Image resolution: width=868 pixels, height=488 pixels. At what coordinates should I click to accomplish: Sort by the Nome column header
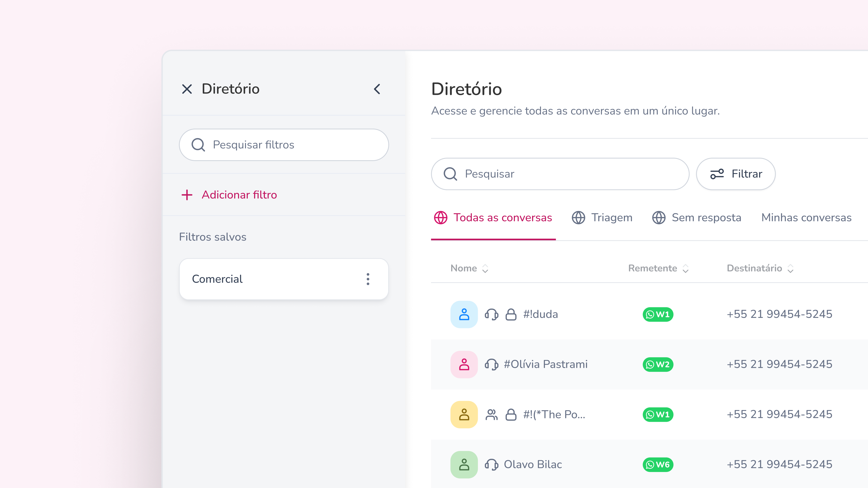[x=469, y=268]
